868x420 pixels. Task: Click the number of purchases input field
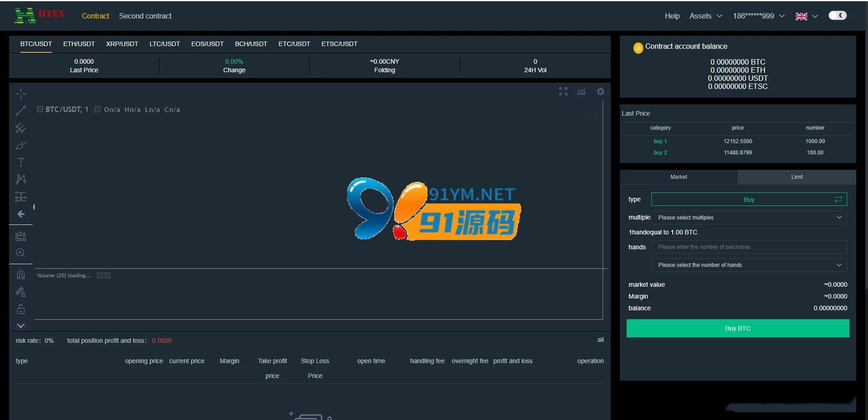(x=749, y=247)
